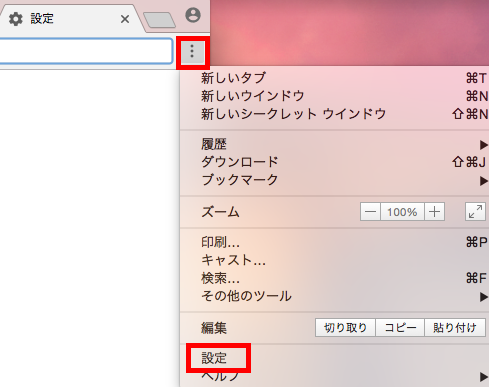Close the 設定 tab
This screenshot has width=489, height=387.
pos(125,19)
